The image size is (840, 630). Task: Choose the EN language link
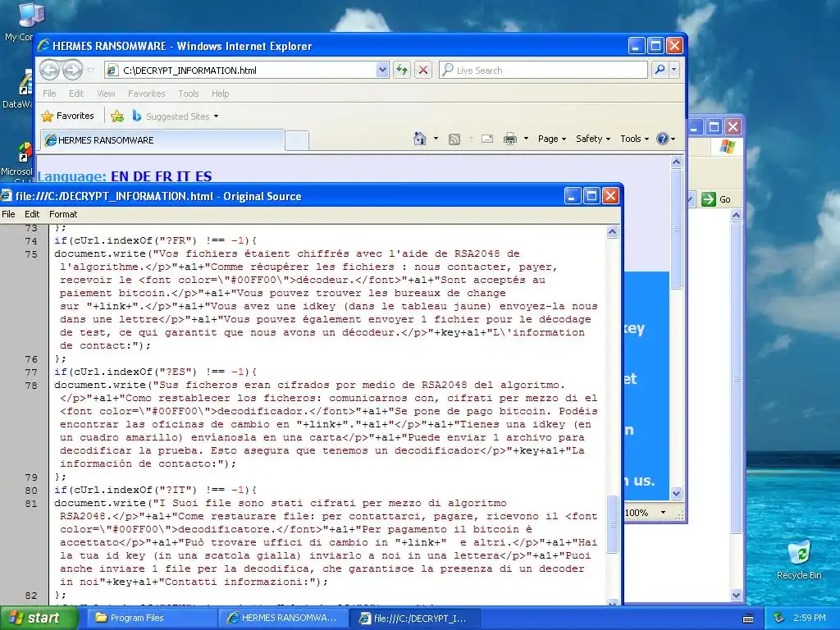coord(120,176)
